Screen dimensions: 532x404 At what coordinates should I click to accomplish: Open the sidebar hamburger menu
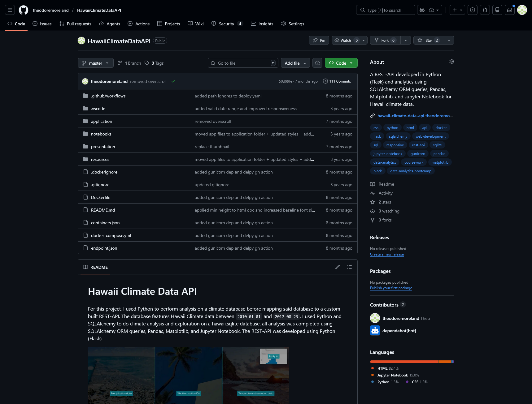[x=10, y=10]
